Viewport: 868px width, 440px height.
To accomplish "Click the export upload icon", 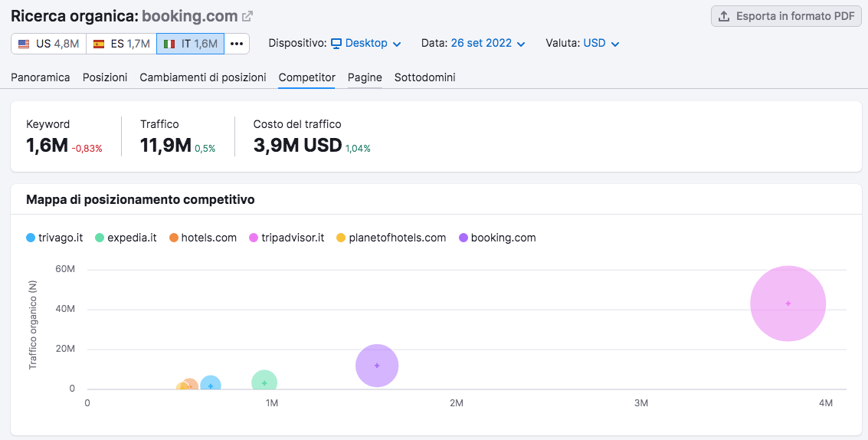I will [724, 16].
